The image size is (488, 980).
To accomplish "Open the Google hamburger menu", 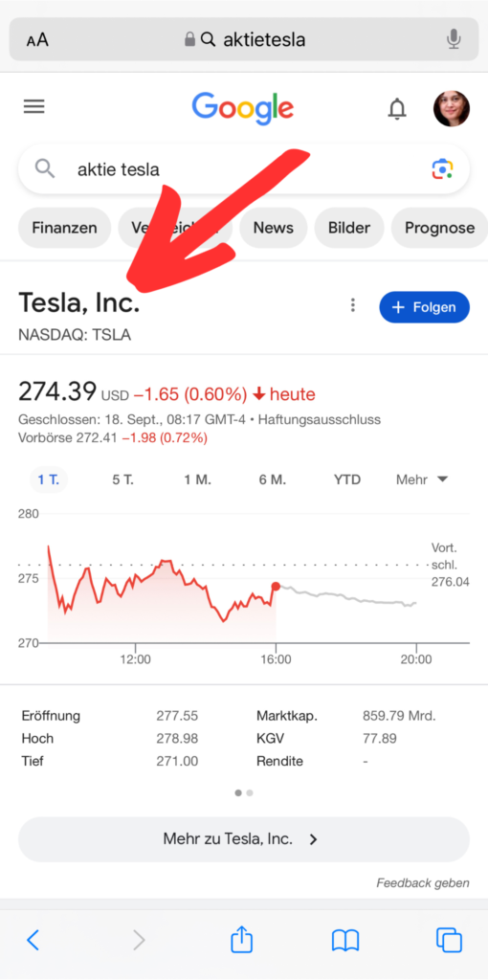I will [x=34, y=107].
